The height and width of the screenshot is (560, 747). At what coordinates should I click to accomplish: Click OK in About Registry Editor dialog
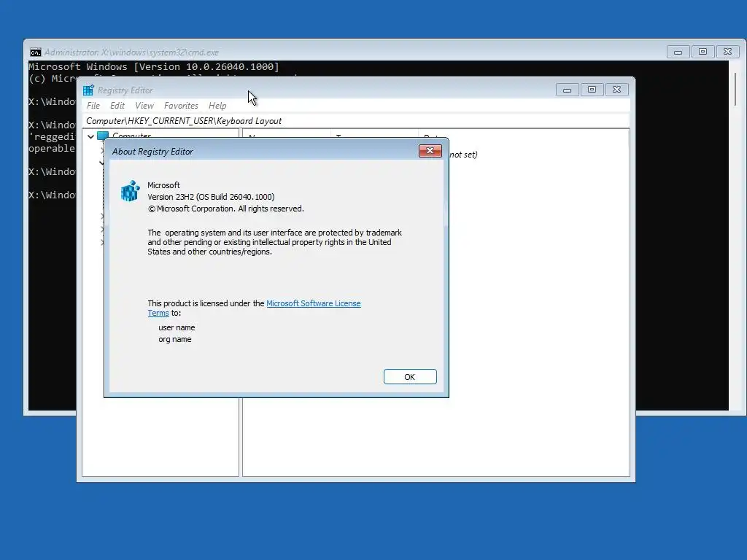pyautogui.click(x=410, y=377)
